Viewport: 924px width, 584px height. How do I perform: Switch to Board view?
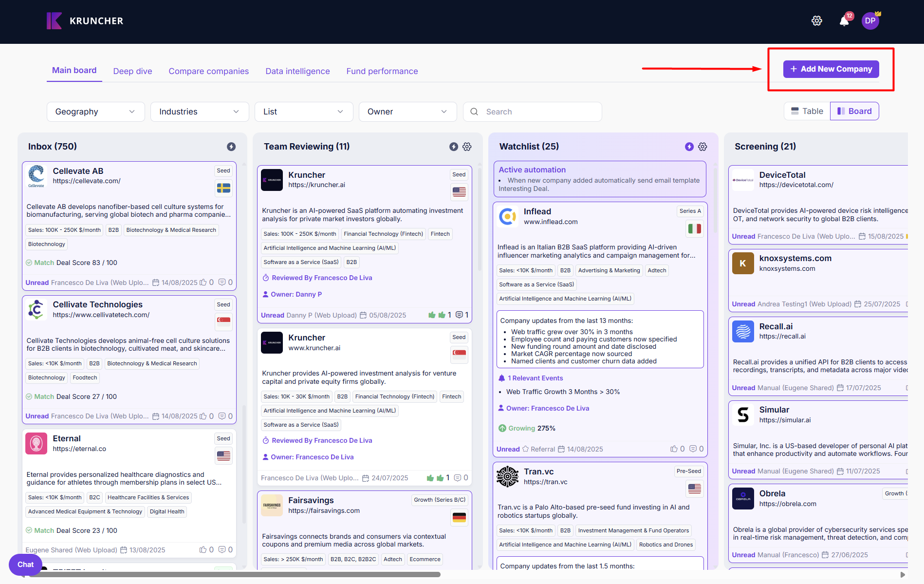click(854, 111)
